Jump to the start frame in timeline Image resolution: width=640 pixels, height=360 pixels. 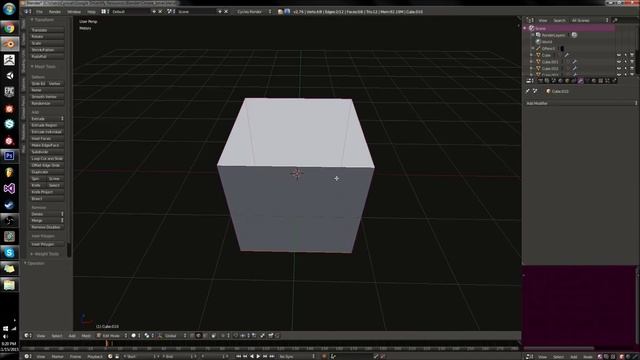(238, 356)
